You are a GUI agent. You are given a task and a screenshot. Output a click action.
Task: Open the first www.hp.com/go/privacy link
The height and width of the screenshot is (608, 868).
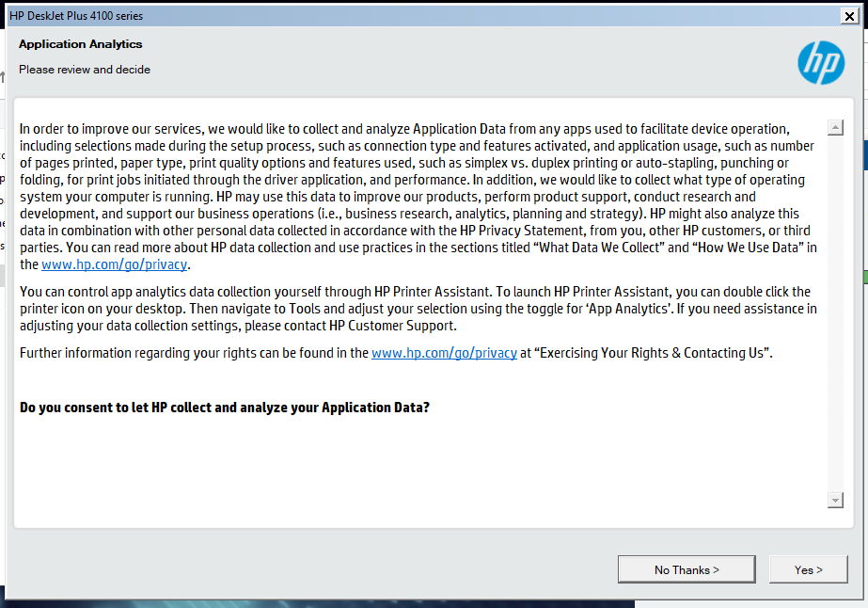pyautogui.click(x=114, y=264)
